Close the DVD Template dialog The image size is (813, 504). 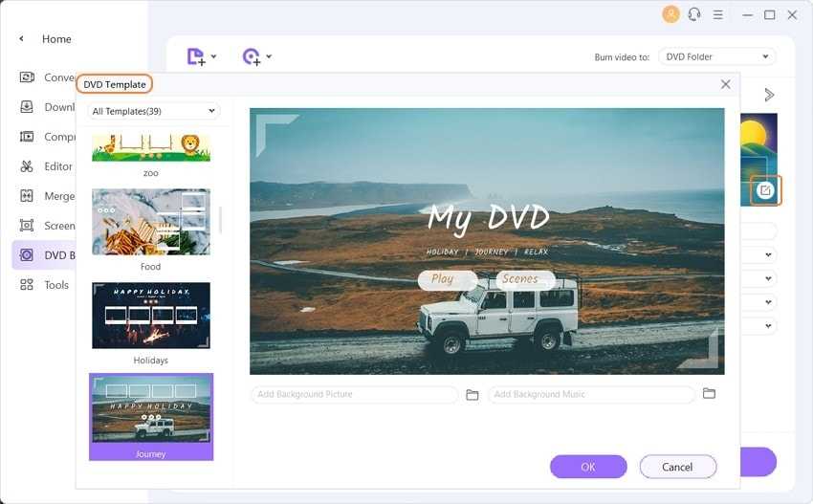(x=726, y=84)
